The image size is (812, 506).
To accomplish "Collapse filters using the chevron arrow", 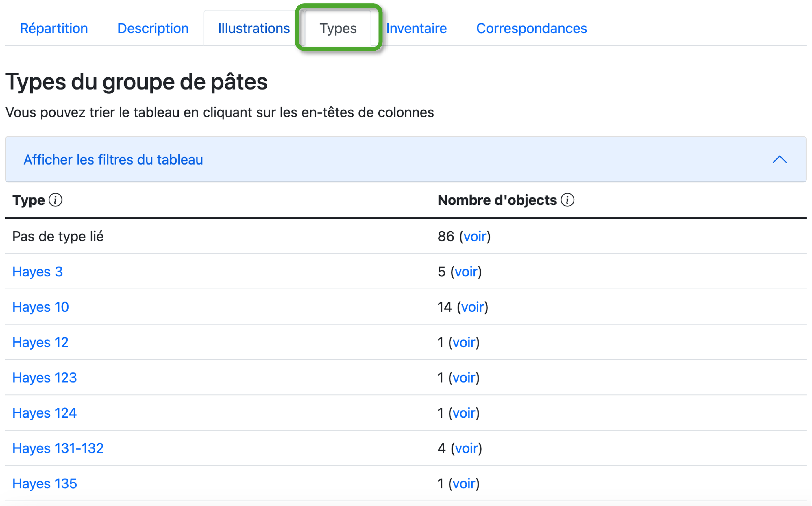I will 780,160.
